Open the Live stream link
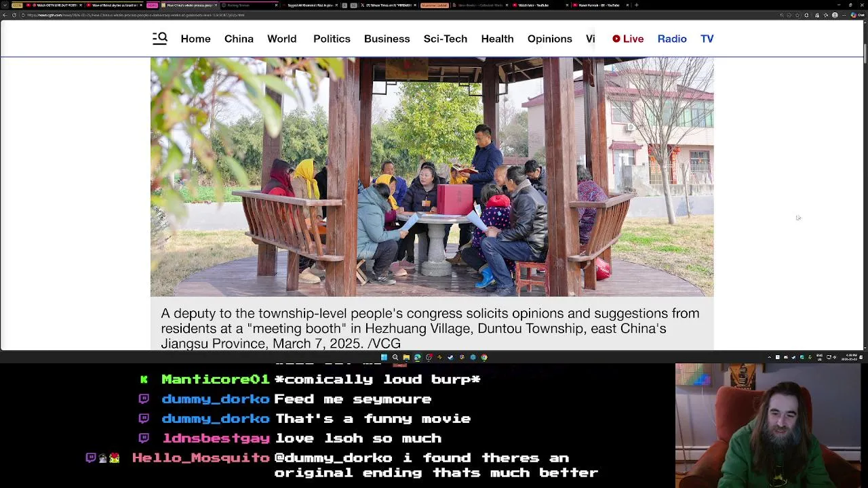The height and width of the screenshot is (488, 868). (628, 39)
